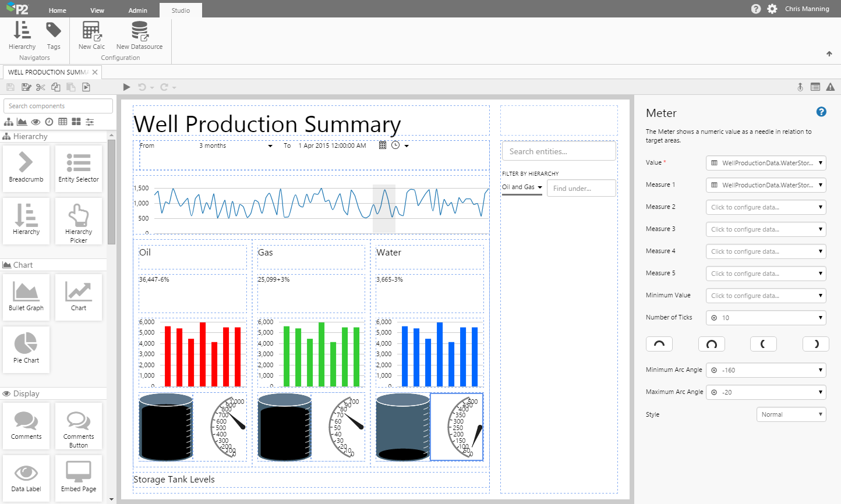The image size is (841, 504).
Task: Click the Tags icon in the ribbon
Action: [54, 35]
